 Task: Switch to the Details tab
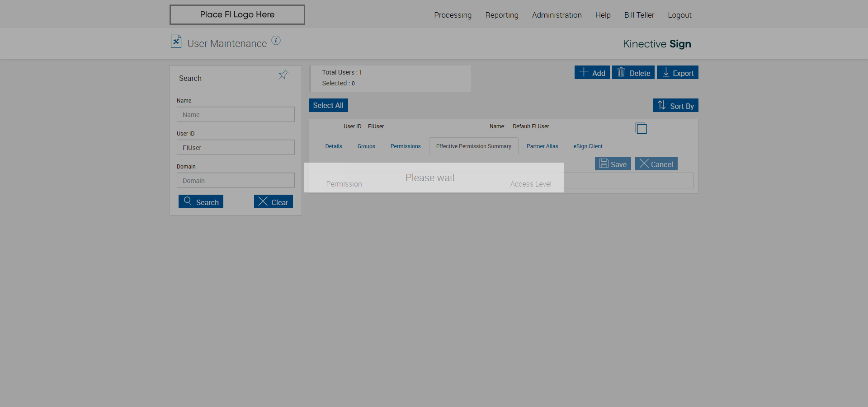coord(334,146)
